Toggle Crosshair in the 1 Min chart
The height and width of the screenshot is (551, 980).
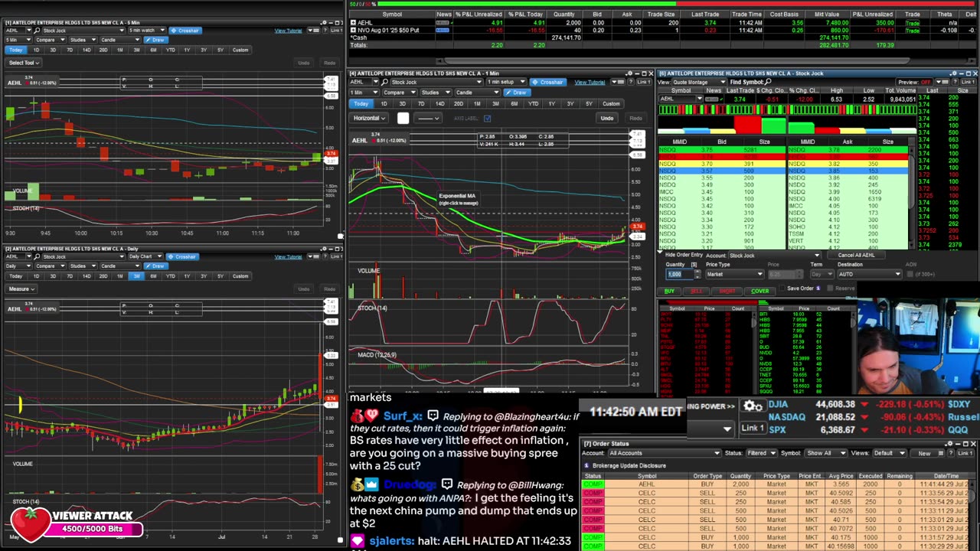tap(547, 82)
